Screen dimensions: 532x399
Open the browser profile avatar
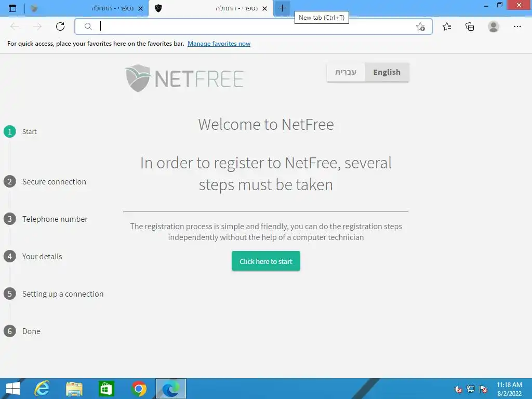(x=494, y=26)
